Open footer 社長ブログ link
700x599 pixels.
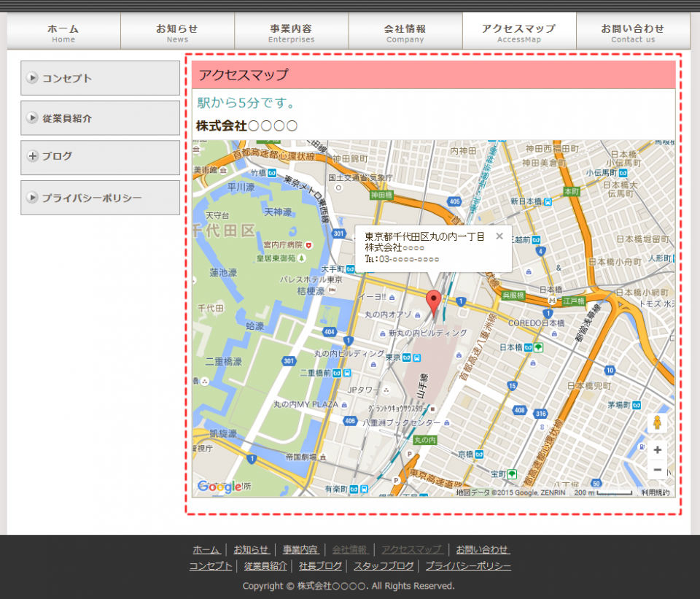[x=320, y=566]
